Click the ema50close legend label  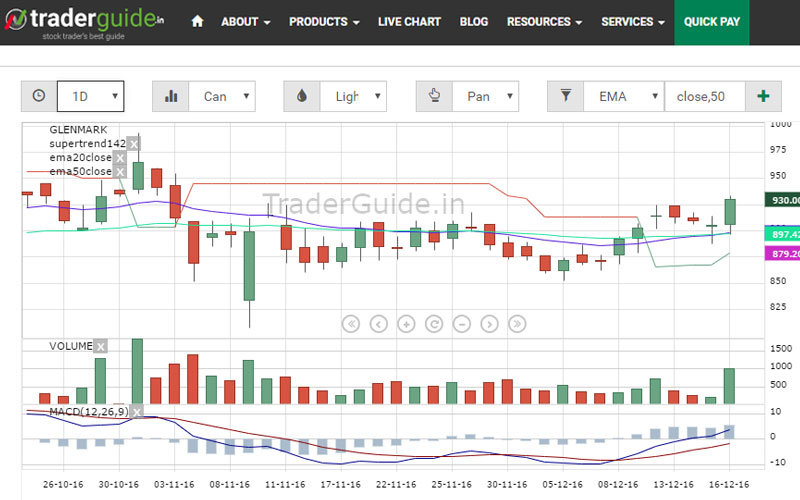coord(81,171)
